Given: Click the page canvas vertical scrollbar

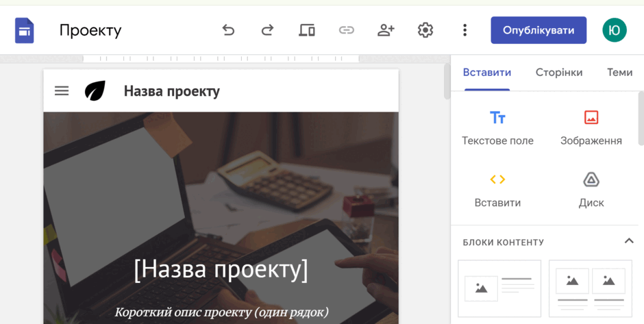Looking at the screenshot, I should [447, 82].
